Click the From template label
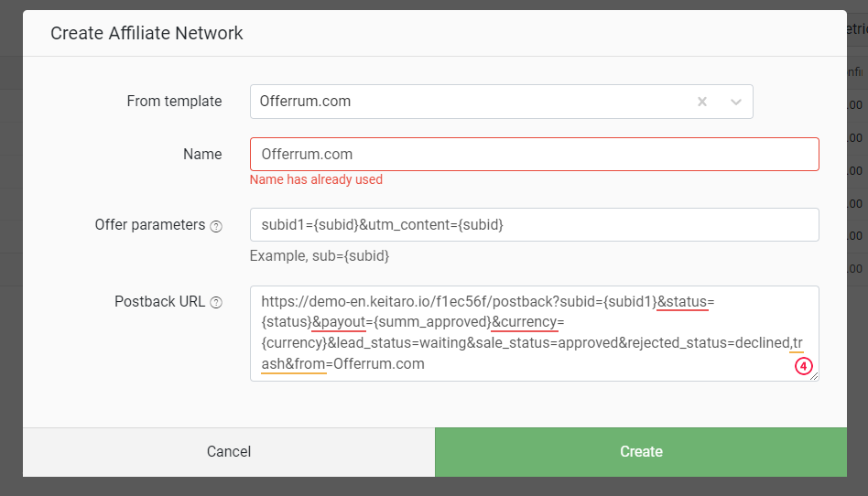Viewport: 868px width, 496px height. click(x=174, y=102)
